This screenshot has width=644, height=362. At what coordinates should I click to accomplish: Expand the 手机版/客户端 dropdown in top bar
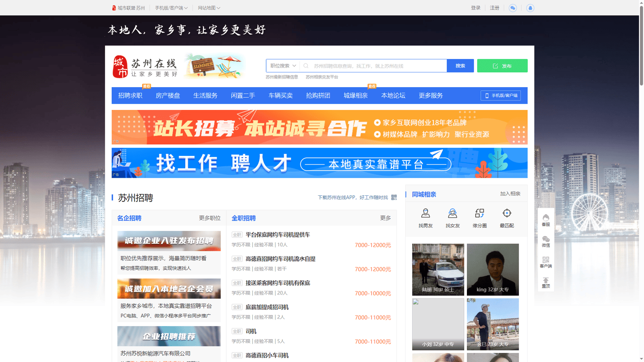tap(171, 8)
